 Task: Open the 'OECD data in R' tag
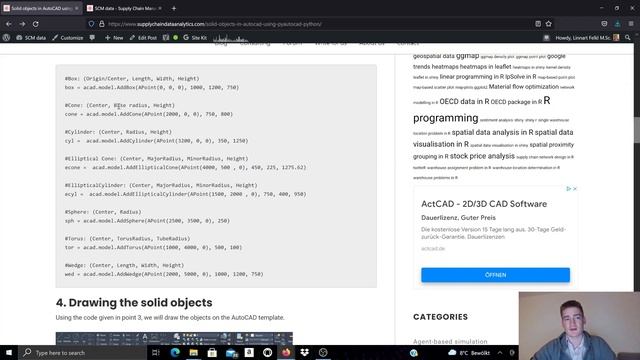pyautogui.click(x=464, y=101)
